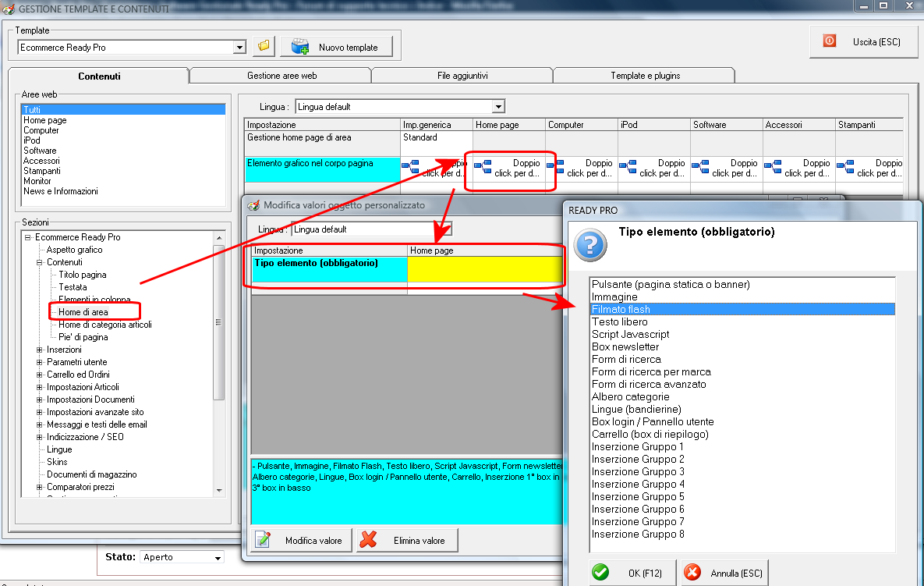This screenshot has height=586, width=924.
Task: Click the iPod column element icon
Action: click(x=628, y=166)
